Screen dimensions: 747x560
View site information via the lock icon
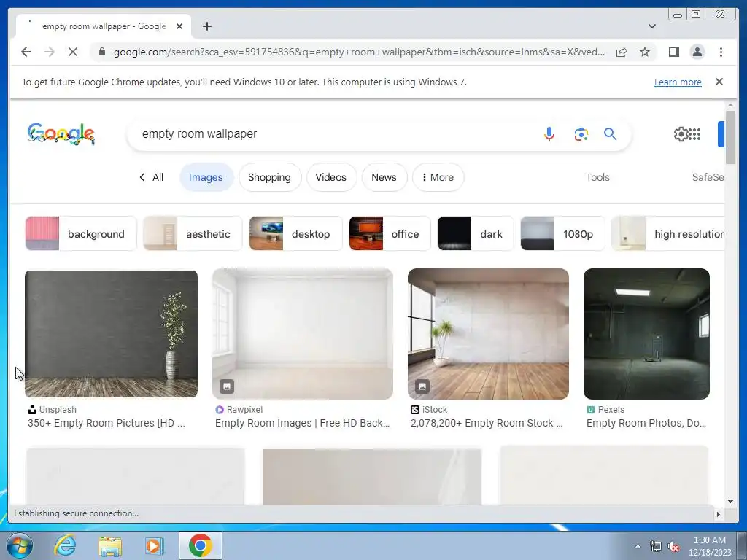(102, 52)
